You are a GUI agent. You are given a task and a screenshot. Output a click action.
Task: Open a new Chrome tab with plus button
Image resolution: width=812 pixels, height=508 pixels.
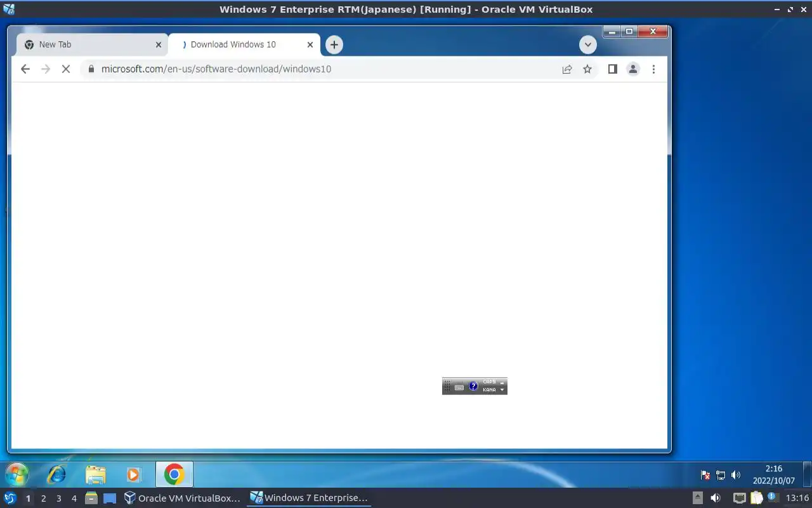pyautogui.click(x=334, y=45)
